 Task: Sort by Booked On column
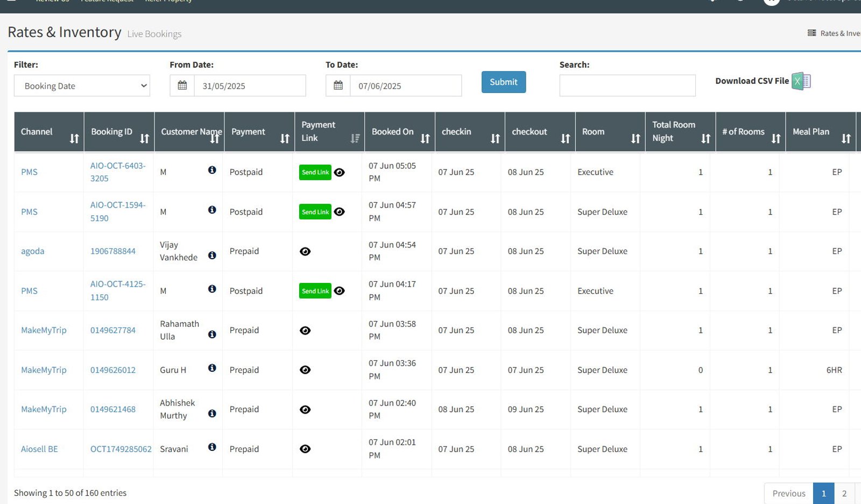400,132
